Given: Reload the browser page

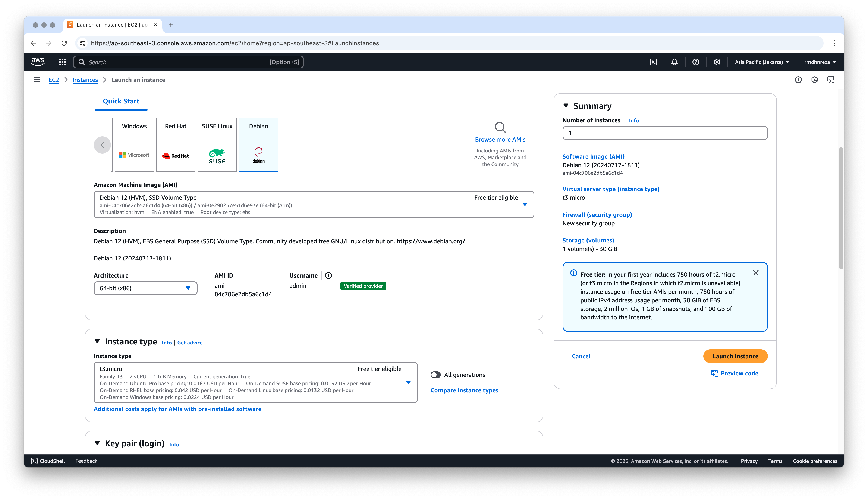Looking at the screenshot, I should pos(64,43).
